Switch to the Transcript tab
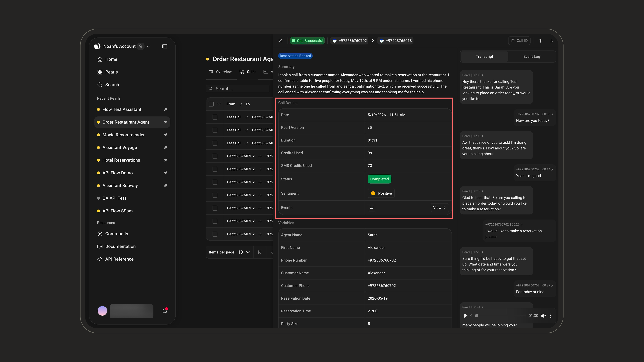This screenshot has width=644, height=362. tap(484, 57)
